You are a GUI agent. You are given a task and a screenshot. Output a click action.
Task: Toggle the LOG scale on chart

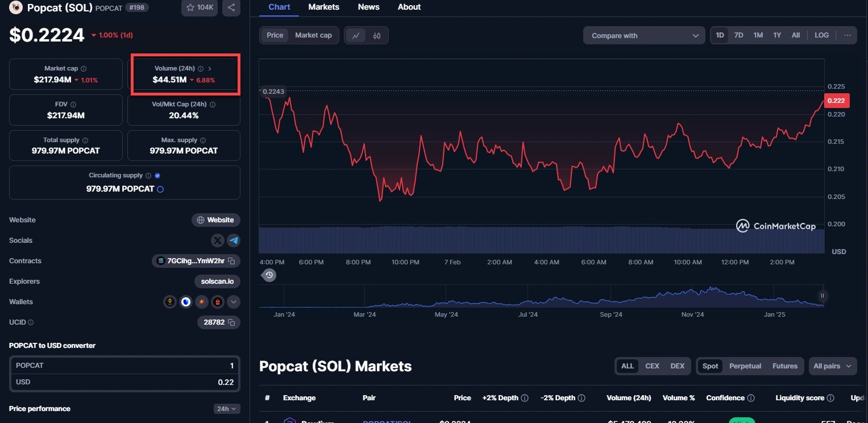click(x=821, y=35)
